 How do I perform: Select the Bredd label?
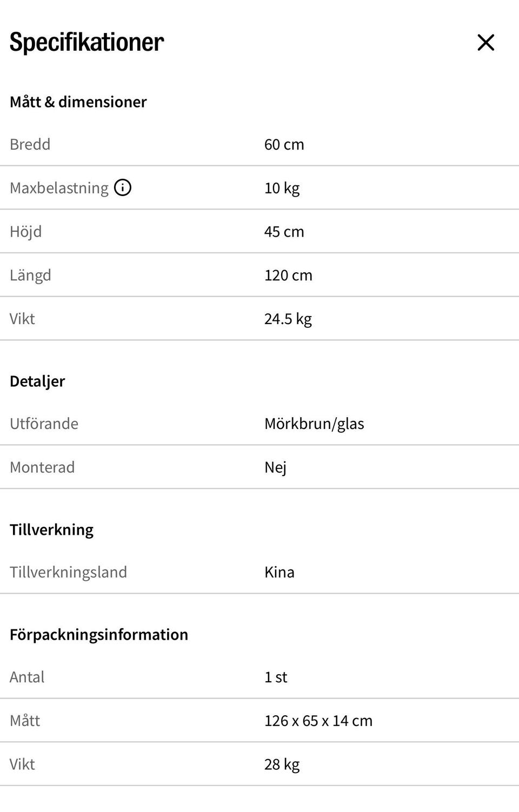[30, 144]
